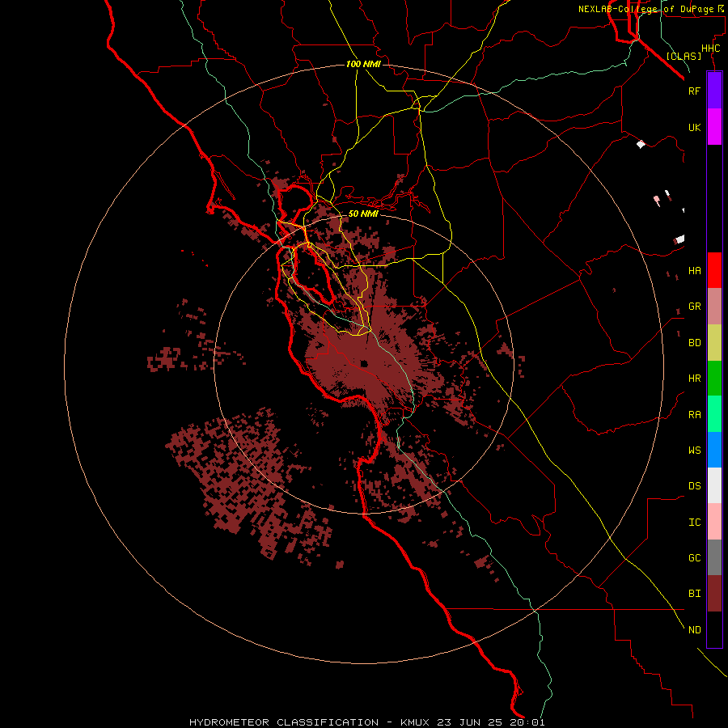Click the "DS" legend label text
728x728 pixels.
pyautogui.click(x=694, y=485)
